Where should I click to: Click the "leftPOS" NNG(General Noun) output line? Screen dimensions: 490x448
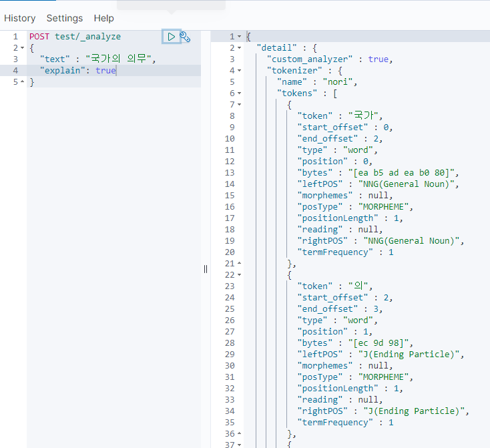coord(379,184)
